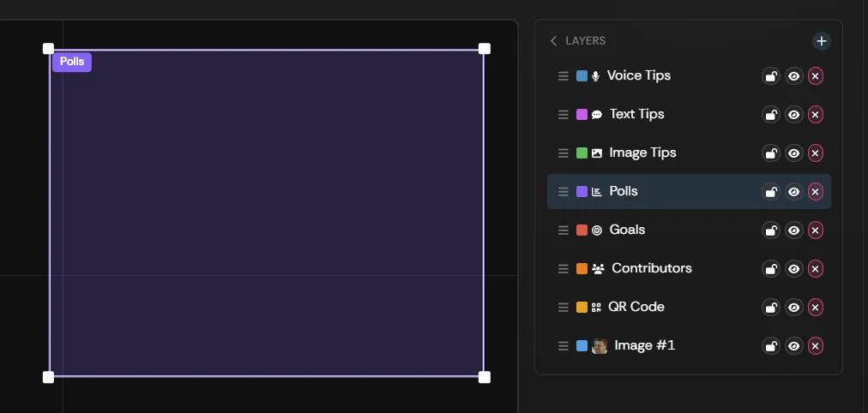Click the Image #1 layer thumbnail

coord(600,346)
